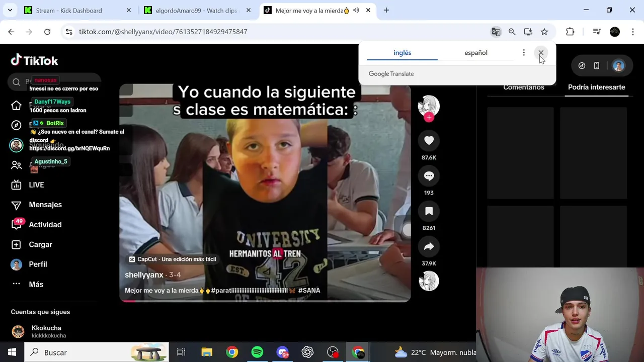This screenshot has width=644, height=362.
Task: Click the TikTok logo
Action: [34, 60]
